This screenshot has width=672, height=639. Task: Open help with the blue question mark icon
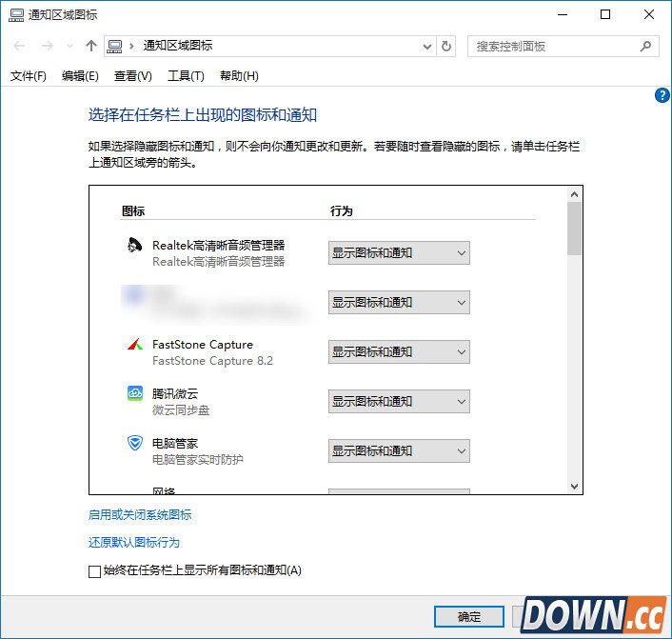coord(662,95)
